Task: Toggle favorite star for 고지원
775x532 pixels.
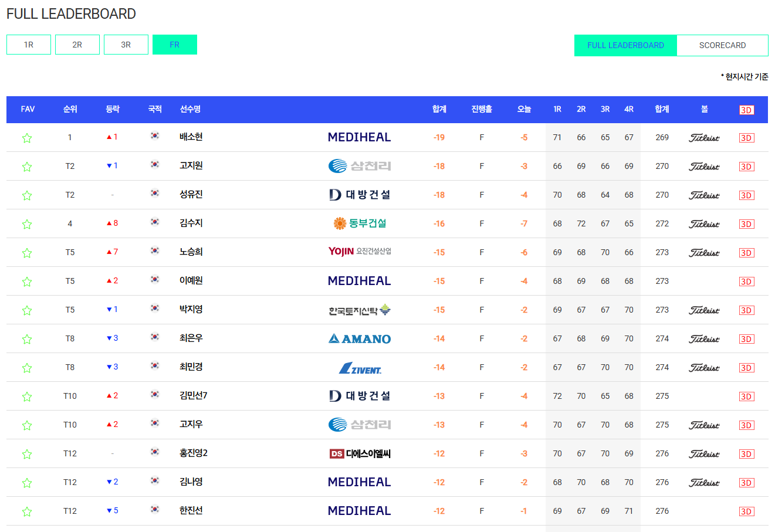Action: click(27, 167)
